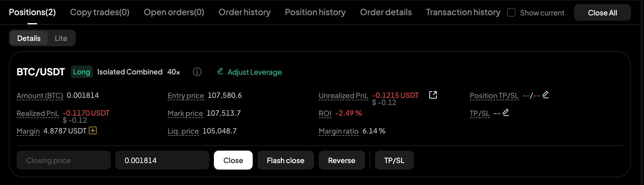Edit Position TP/SL with pencil icon
Image resolution: width=644 pixels, height=185 pixels.
[x=546, y=95]
